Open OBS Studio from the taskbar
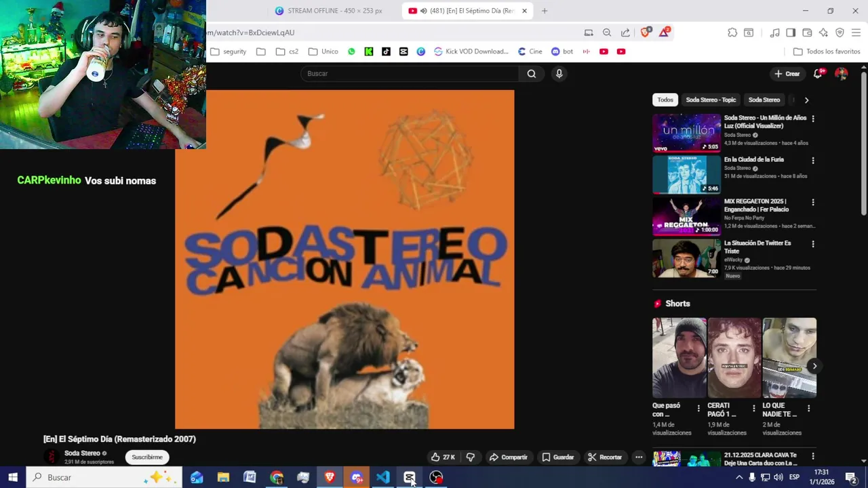This screenshot has width=868, height=488. pos(436,477)
